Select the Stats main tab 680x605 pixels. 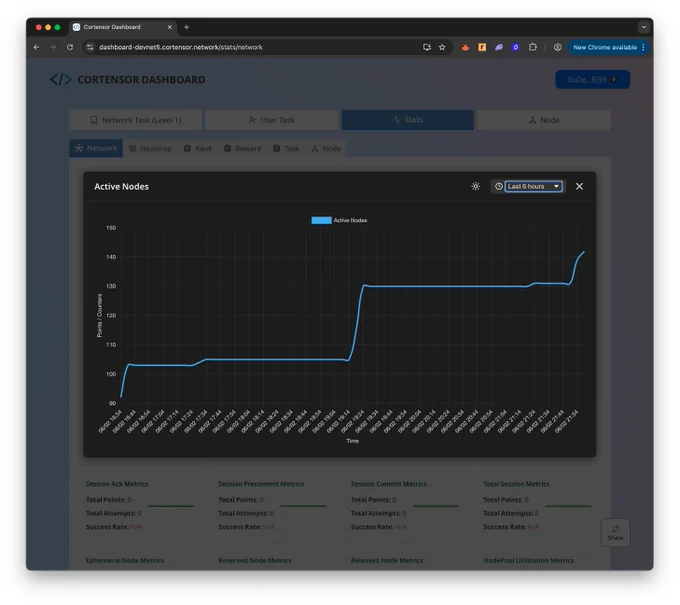coord(408,120)
